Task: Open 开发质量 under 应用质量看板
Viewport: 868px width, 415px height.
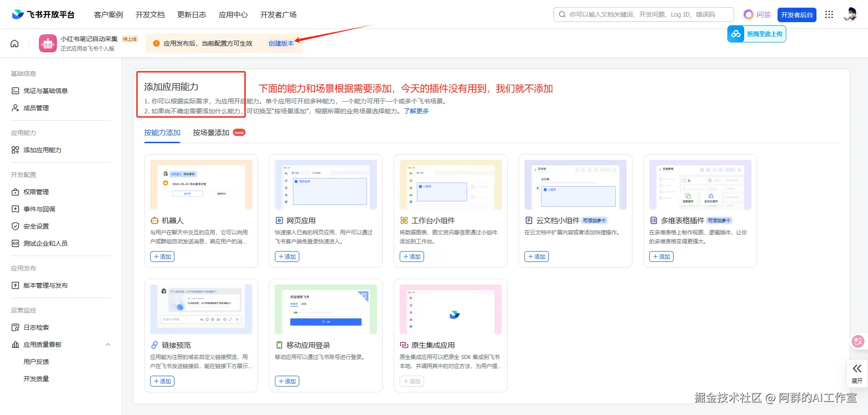Action: point(36,379)
